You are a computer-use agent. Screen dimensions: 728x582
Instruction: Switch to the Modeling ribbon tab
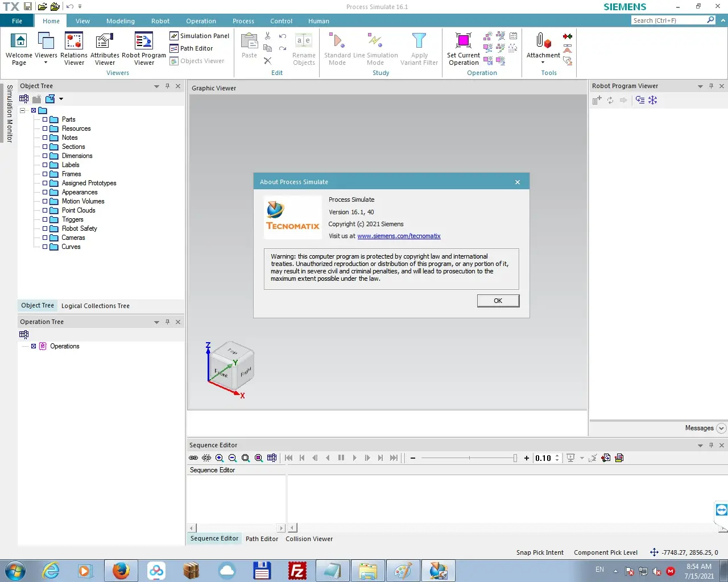(121, 21)
